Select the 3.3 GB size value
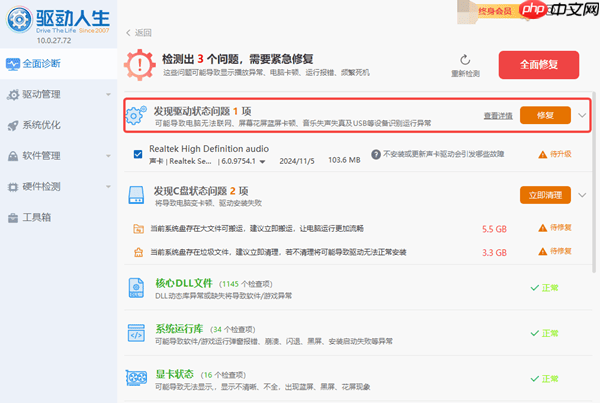 (494, 253)
